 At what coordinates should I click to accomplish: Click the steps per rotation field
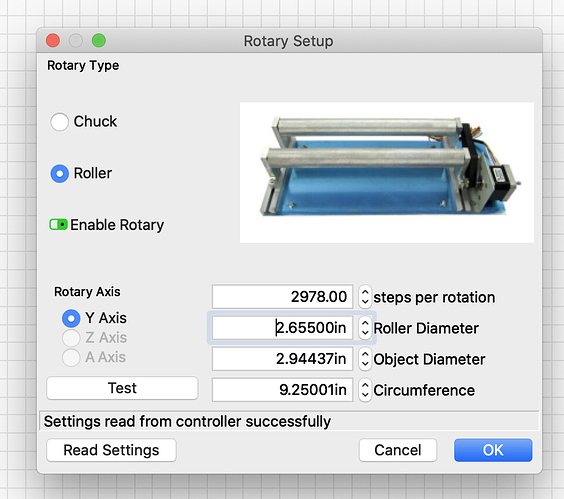[282, 297]
